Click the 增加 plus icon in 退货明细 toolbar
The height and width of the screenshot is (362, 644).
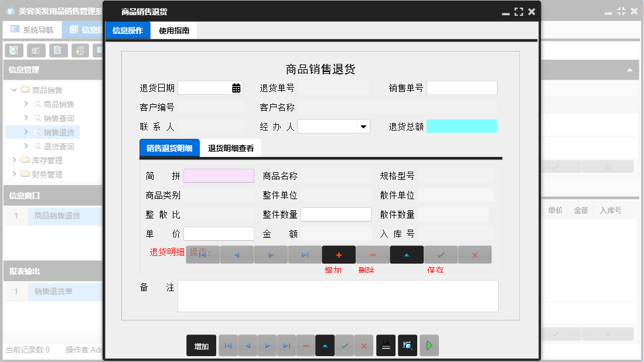click(x=339, y=254)
